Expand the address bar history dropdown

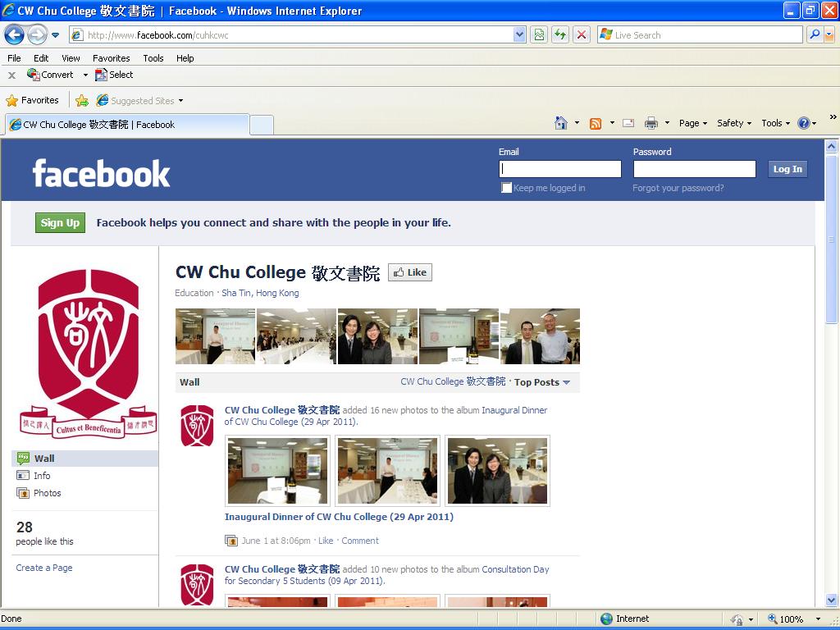(519, 35)
